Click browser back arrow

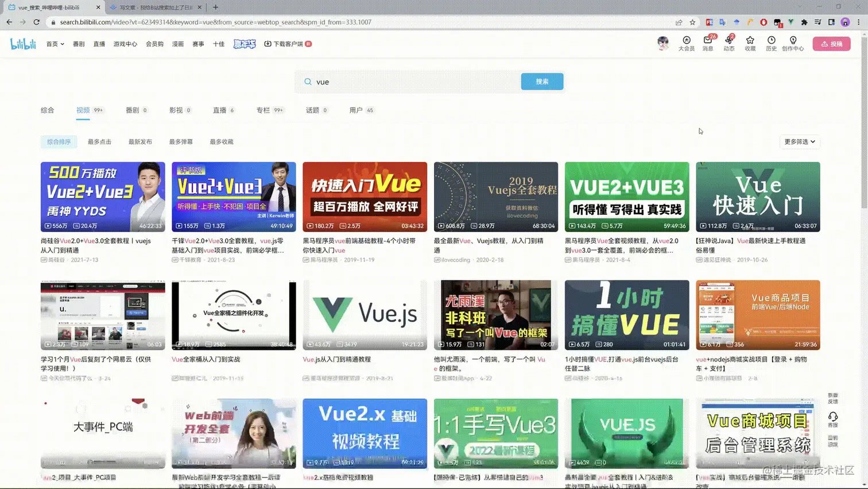coord(9,22)
